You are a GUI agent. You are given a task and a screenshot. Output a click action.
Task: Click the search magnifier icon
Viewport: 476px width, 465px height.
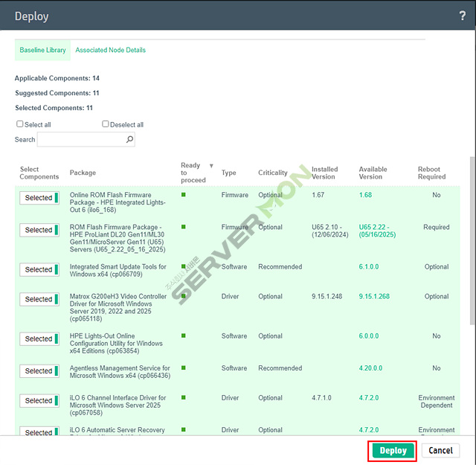pyautogui.click(x=129, y=139)
